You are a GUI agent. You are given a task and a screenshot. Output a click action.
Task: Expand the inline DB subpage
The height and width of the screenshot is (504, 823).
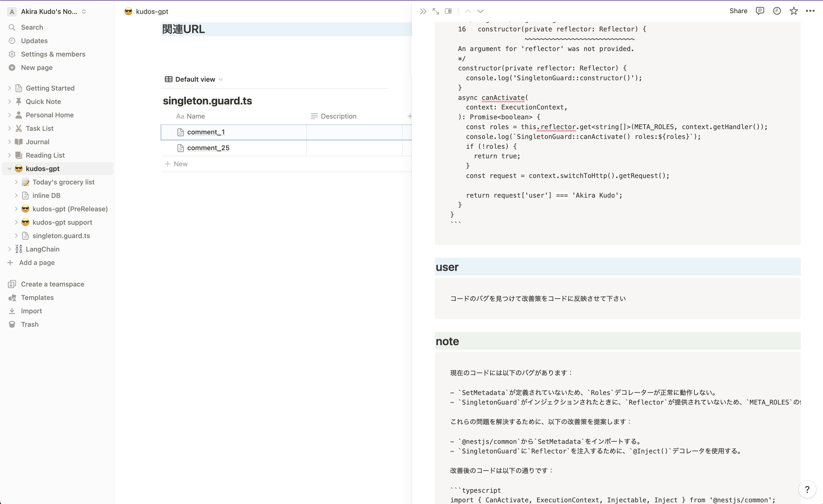point(16,195)
